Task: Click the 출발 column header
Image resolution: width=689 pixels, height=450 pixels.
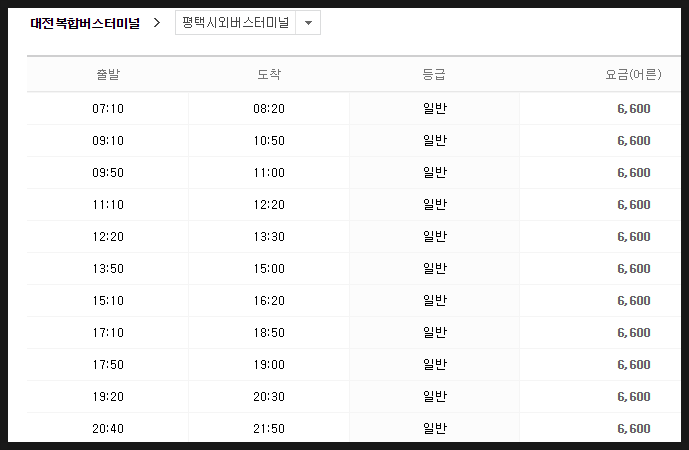Action: point(108,74)
